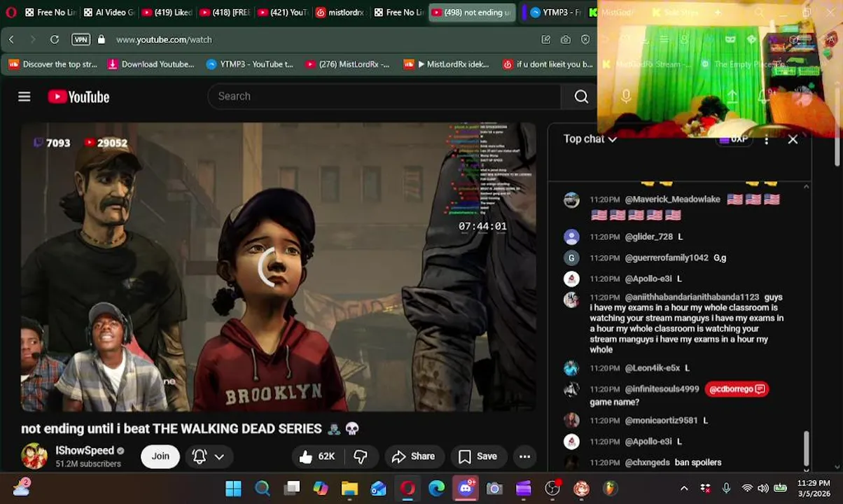Focus the youtube.com/watch address field
Screen dimensions: 843x504
[x=164, y=40]
